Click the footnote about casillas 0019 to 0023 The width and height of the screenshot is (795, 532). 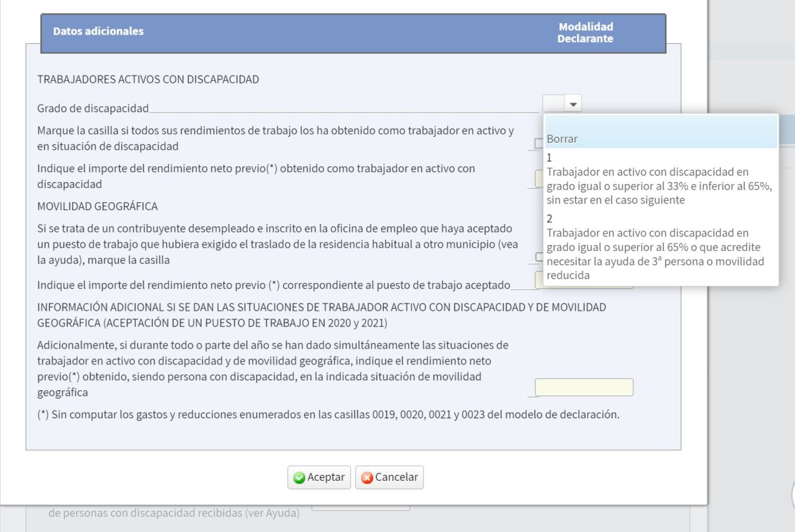click(x=328, y=415)
